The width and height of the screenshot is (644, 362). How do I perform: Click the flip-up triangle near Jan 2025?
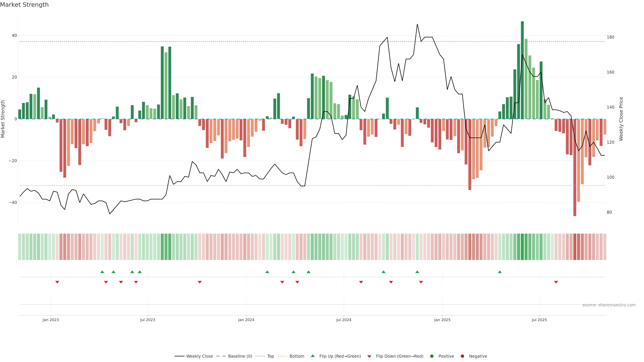417,272
